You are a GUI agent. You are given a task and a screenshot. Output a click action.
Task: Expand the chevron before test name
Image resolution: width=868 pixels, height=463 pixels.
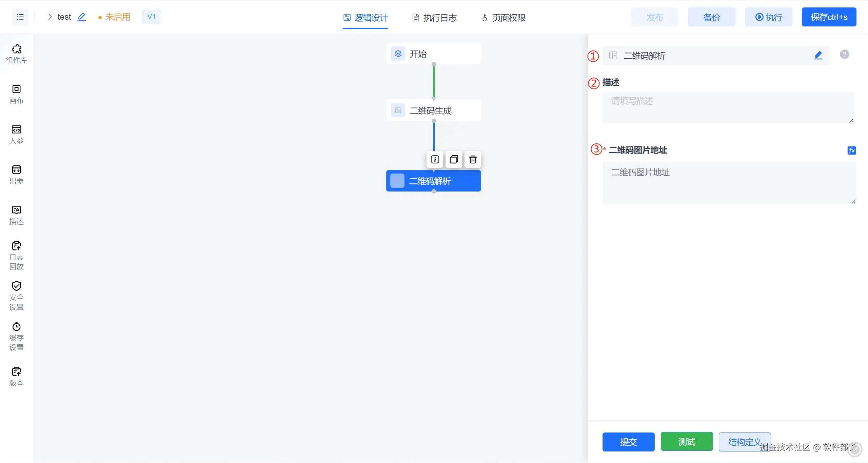[50, 17]
